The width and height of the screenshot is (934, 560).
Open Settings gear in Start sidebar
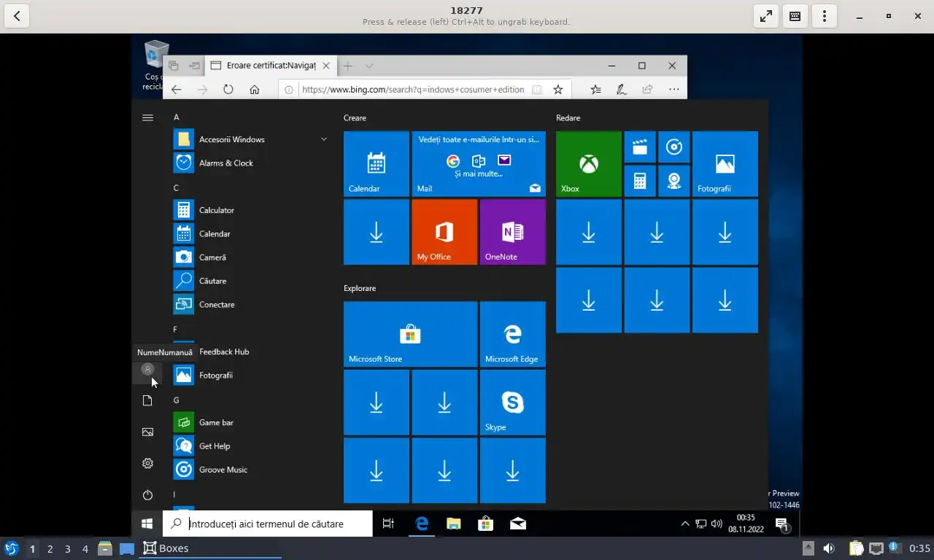147,463
